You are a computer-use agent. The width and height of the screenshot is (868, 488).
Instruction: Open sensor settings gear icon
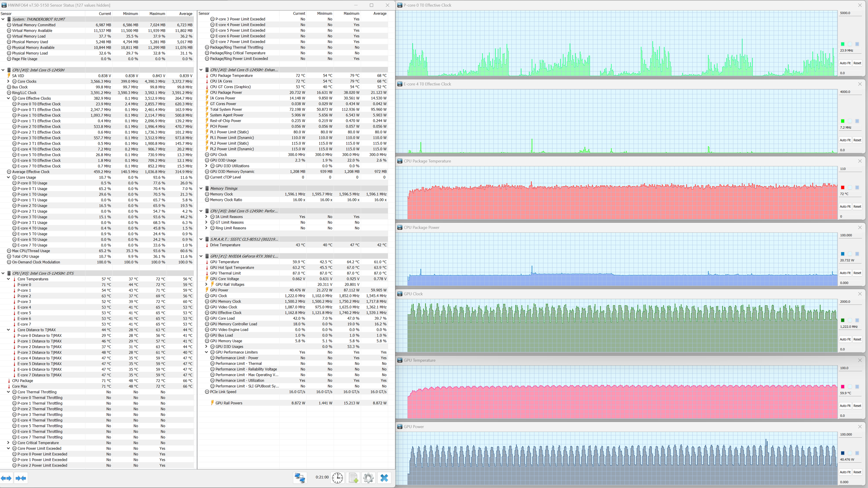tap(368, 478)
